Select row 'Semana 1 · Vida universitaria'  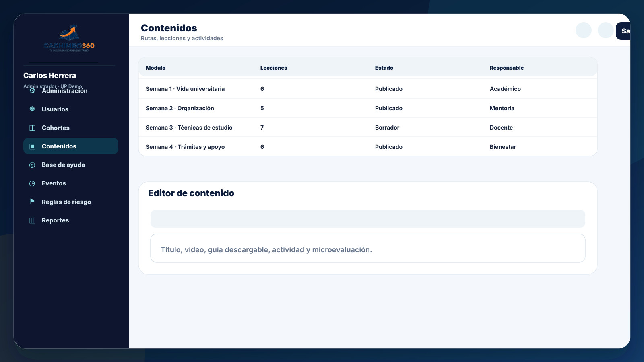pos(368,89)
